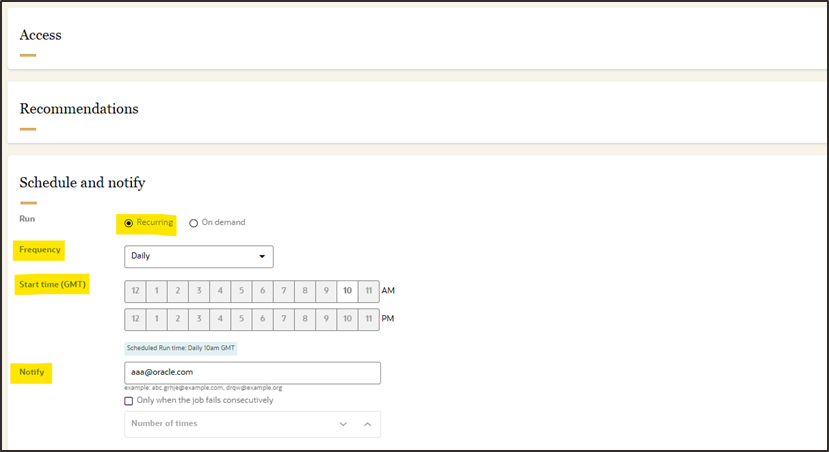Open the Frequency dropdown set to Daily
This screenshot has width=829, height=452.
pos(198,256)
